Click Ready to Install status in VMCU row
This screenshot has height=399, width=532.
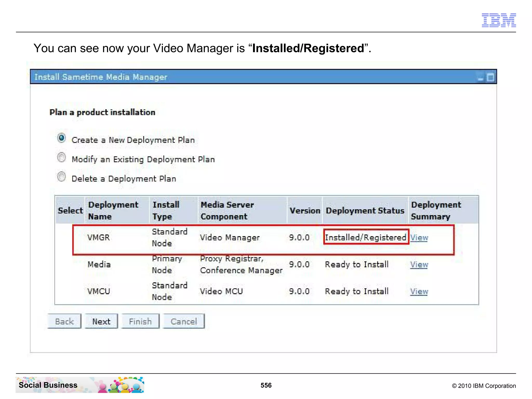coord(357,291)
